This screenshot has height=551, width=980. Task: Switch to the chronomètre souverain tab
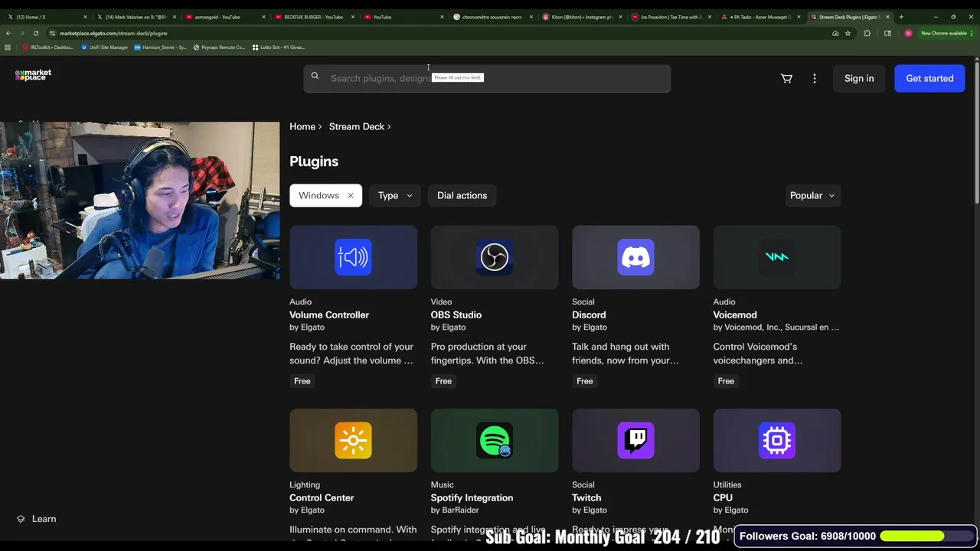click(x=492, y=17)
